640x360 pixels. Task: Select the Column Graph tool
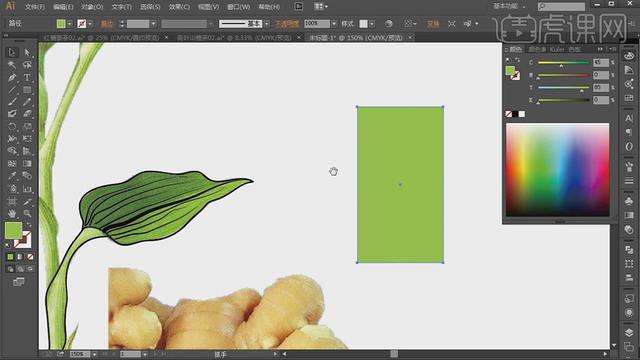27,189
